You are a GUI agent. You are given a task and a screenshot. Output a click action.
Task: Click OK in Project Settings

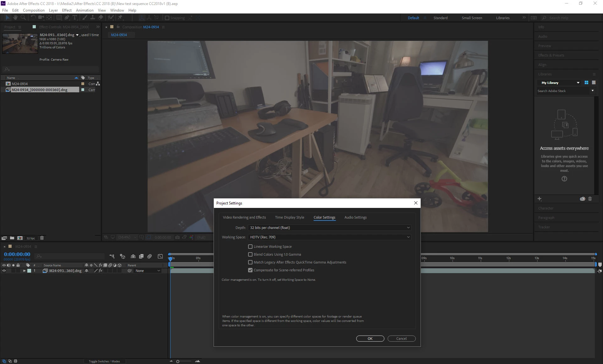click(x=370, y=339)
